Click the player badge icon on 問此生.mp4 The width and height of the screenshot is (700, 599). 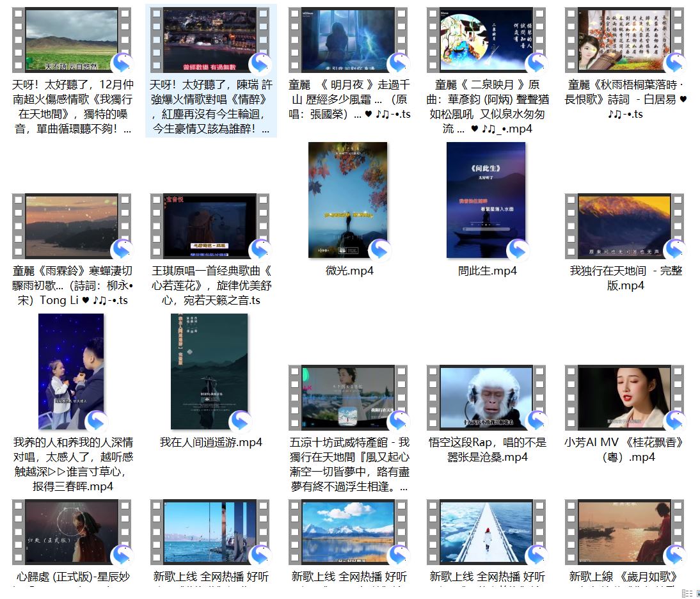(x=518, y=250)
